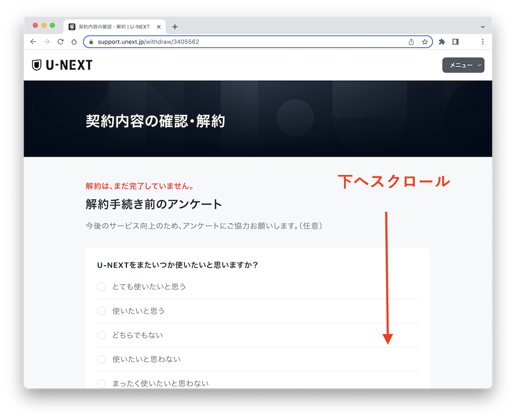Open the share icon in the address bar
This screenshot has height=420, width=516.
tap(411, 42)
